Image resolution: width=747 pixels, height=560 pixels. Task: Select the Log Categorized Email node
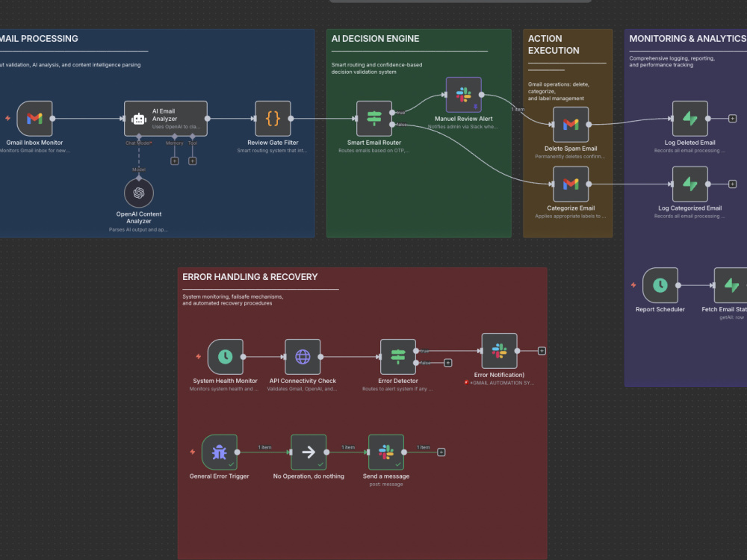click(x=689, y=184)
